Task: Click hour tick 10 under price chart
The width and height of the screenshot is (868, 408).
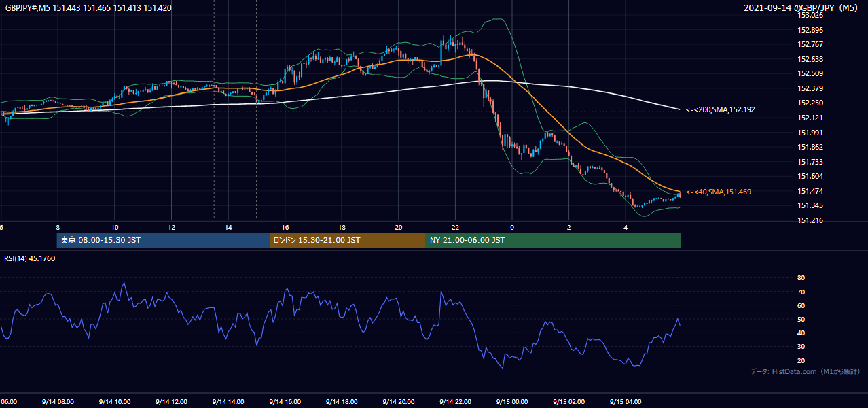Action: pos(115,228)
